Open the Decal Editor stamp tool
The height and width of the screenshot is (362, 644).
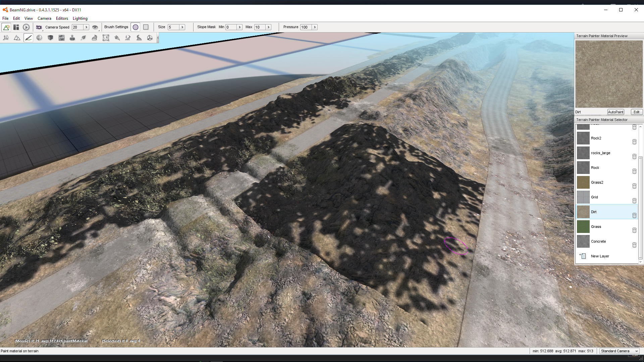[x=72, y=38]
